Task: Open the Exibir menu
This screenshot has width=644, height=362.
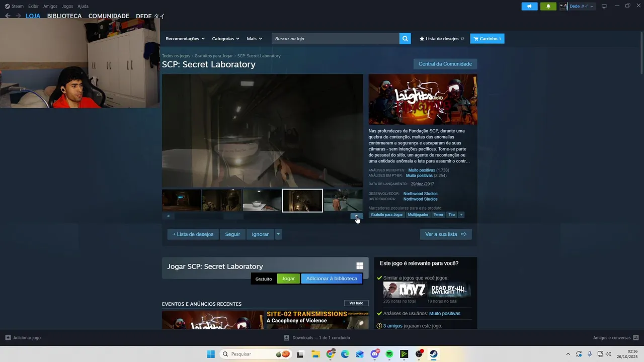Action: coord(33,7)
